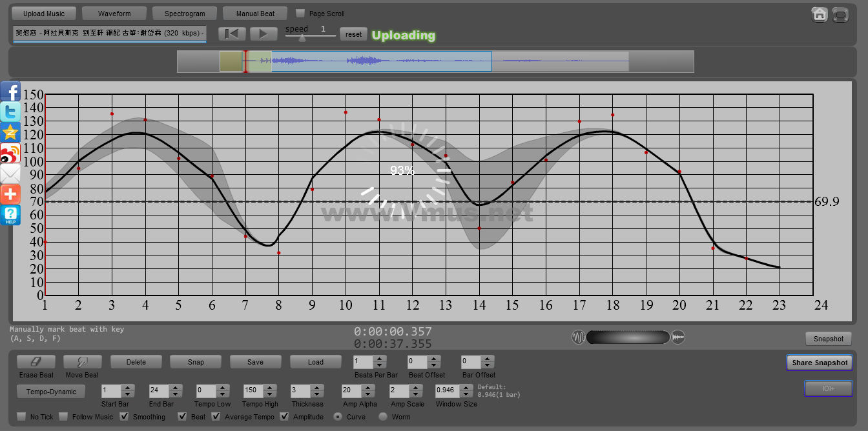Switch to the Spectrogram view
This screenshot has width=868, height=431.
[185, 14]
